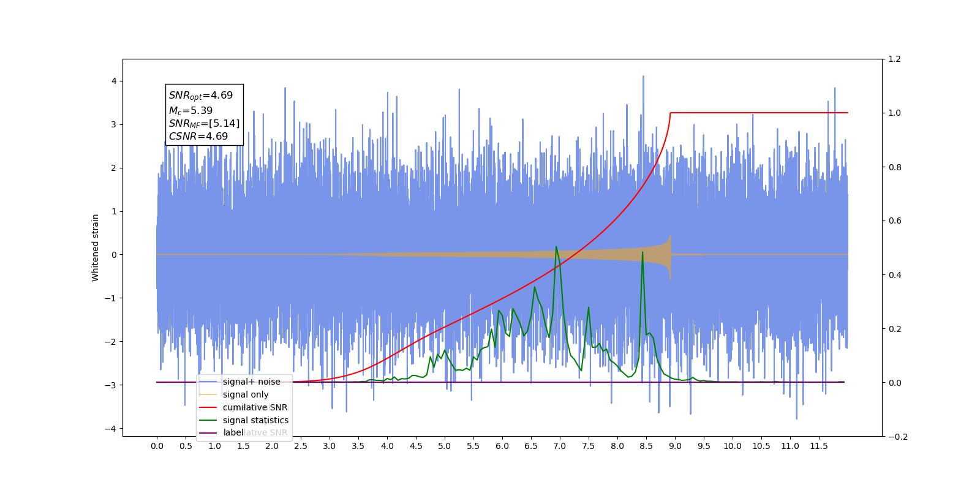The image size is (980, 490).
Task: Click the right y-axis tick label 0.2
Action: pyautogui.click(x=895, y=329)
